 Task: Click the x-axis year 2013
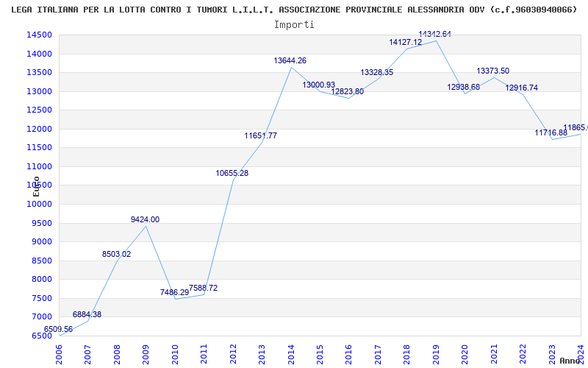click(262, 354)
